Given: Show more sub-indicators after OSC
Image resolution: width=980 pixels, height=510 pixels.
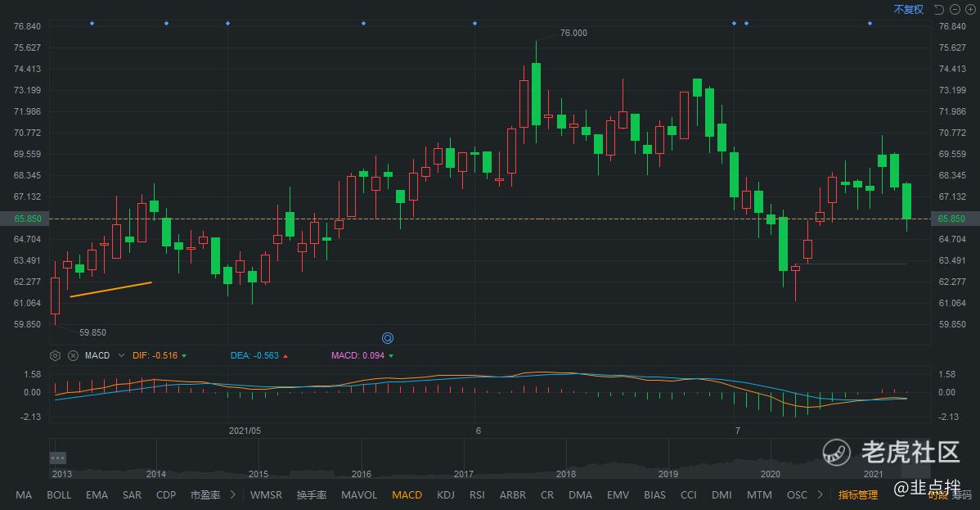Looking at the screenshot, I should (x=820, y=494).
